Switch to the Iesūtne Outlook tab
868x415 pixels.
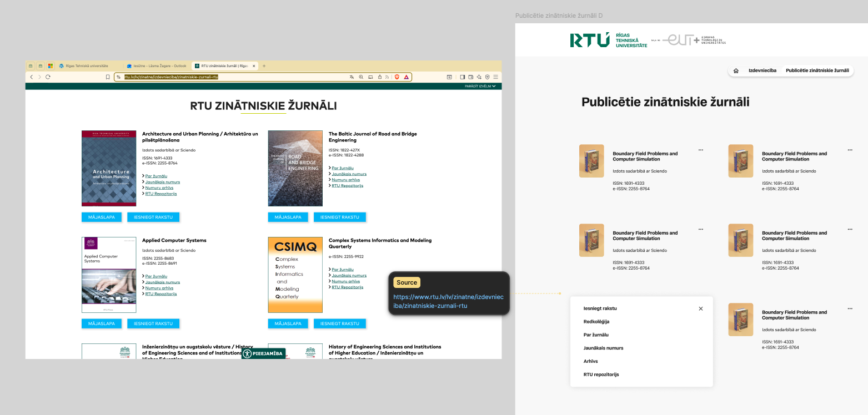click(157, 66)
